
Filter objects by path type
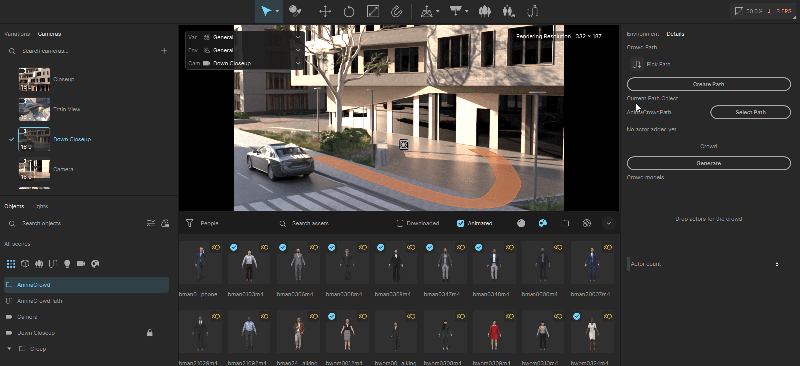click(53, 264)
